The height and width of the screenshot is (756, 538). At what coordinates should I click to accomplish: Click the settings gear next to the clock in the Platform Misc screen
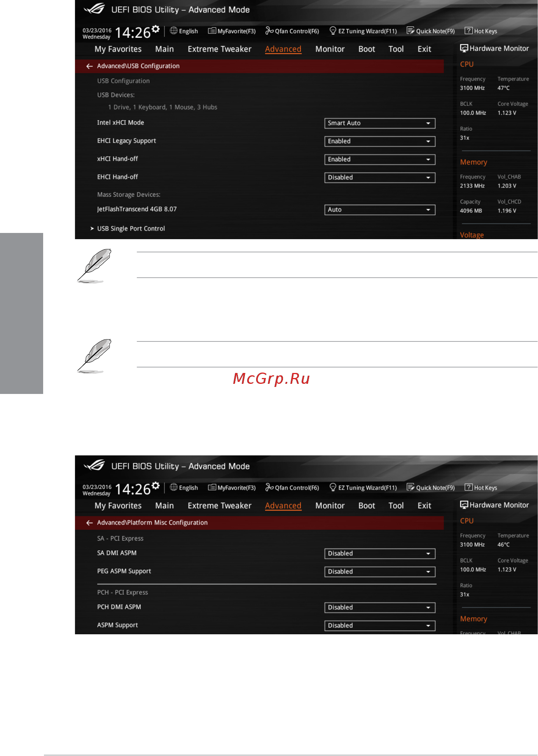point(155,485)
